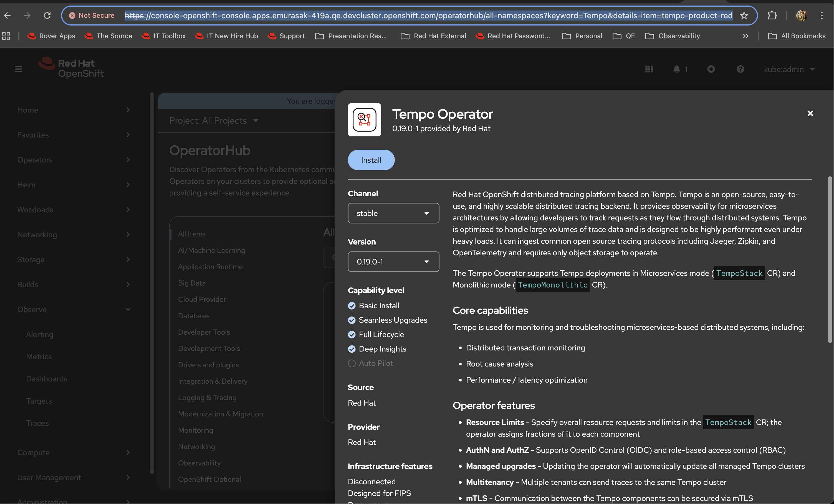Image resolution: width=834 pixels, height=504 pixels.
Task: Open browser extensions puzzle icon
Action: (x=772, y=16)
